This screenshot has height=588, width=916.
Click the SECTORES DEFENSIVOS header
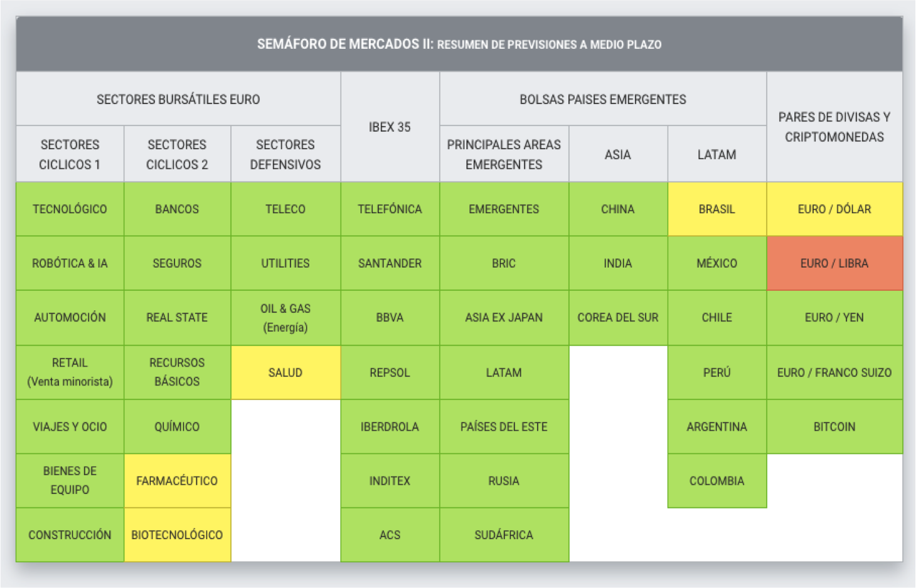285,154
